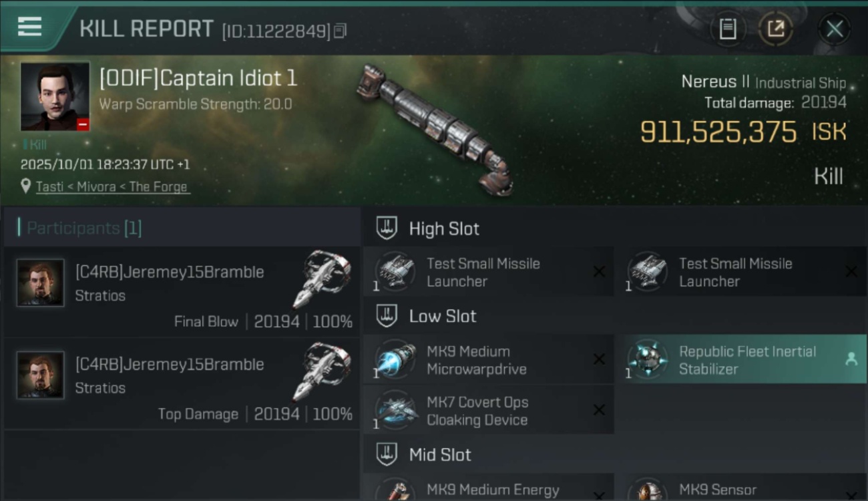Copy the kill report ID

[341, 31]
